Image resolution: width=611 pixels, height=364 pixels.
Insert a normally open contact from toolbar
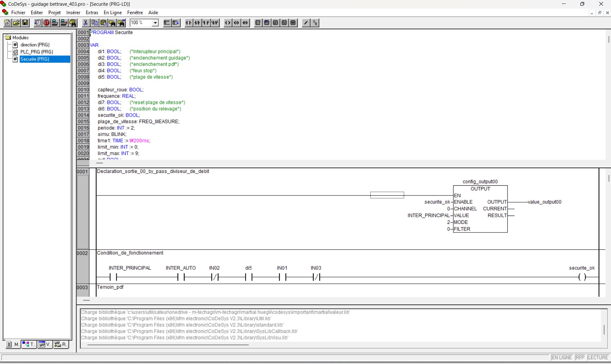point(189,23)
